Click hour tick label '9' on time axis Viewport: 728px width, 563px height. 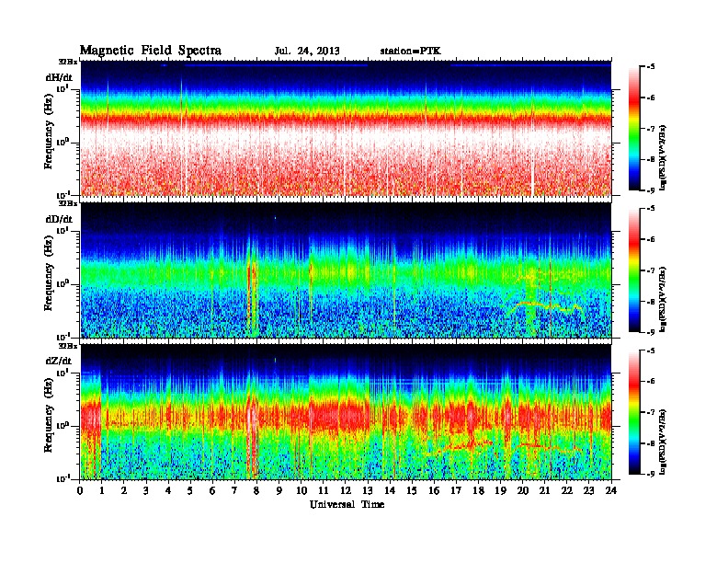[x=279, y=490]
